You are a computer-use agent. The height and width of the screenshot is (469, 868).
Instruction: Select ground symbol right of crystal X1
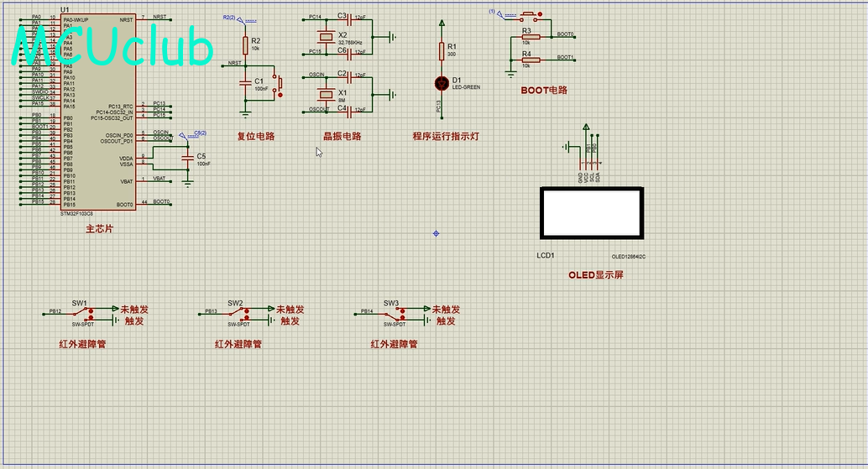tap(393, 95)
